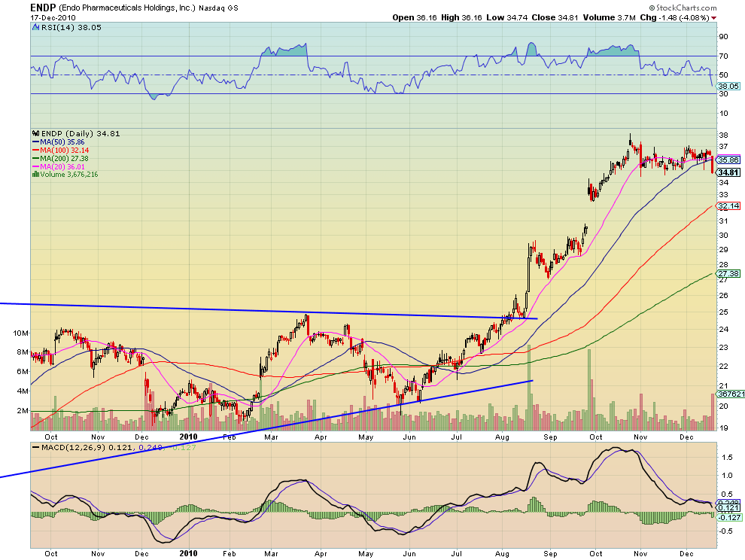Image resolution: width=745 pixels, height=560 pixels.
Task: Click the Aug label below volume bars
Action: [x=502, y=437]
